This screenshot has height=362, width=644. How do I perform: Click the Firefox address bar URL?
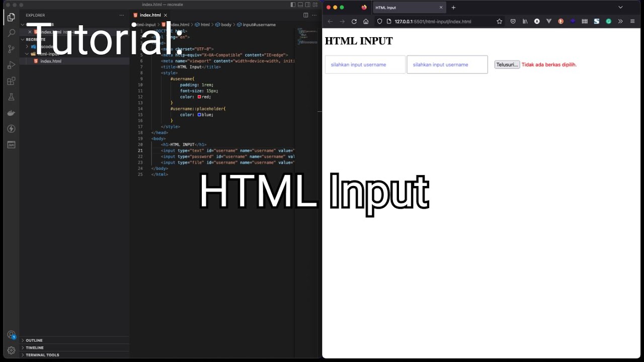coord(433,22)
